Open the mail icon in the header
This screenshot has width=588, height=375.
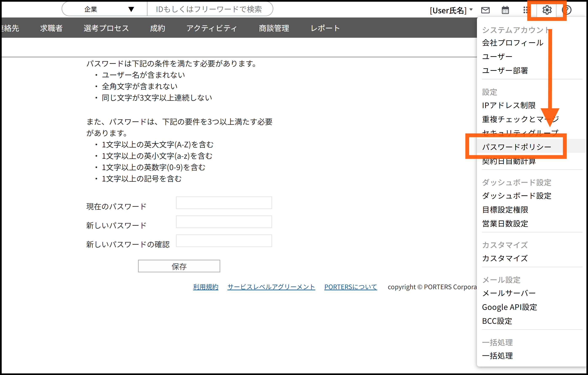485,10
